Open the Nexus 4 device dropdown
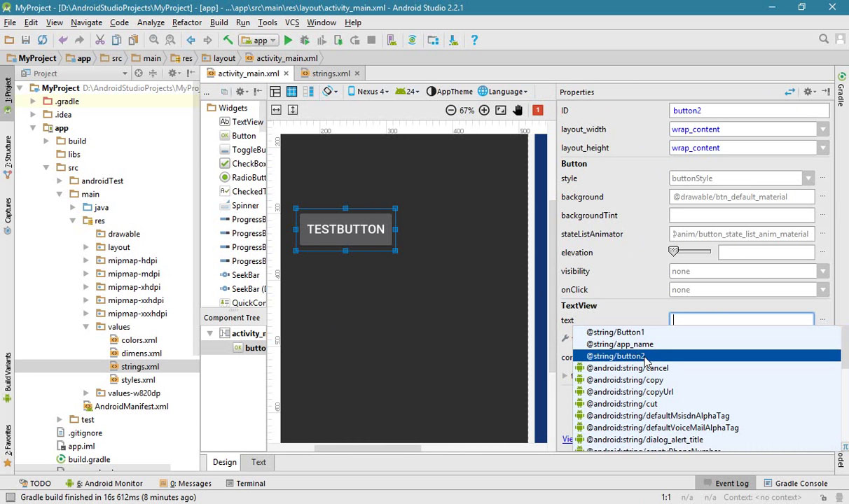The width and height of the screenshot is (849, 504). tap(368, 92)
